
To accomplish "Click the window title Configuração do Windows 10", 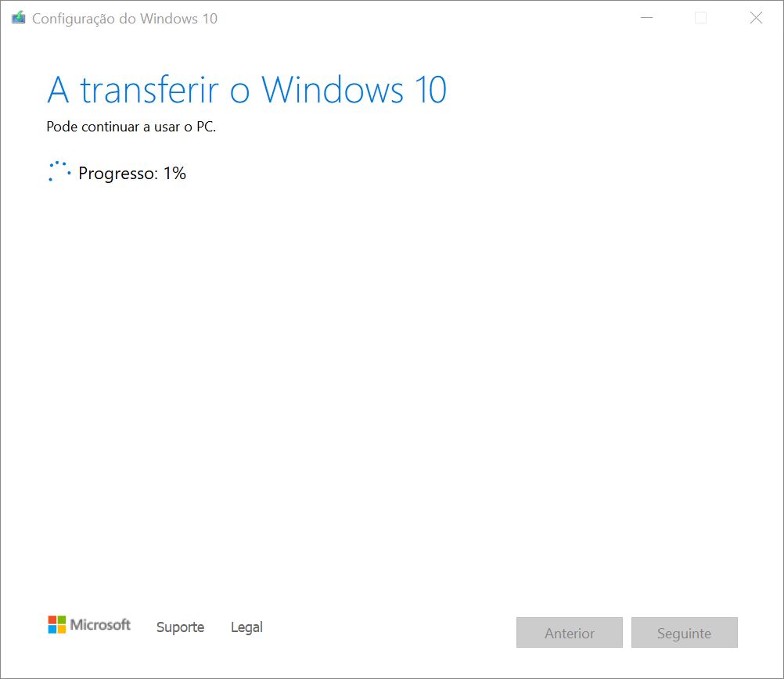I will click(x=124, y=19).
